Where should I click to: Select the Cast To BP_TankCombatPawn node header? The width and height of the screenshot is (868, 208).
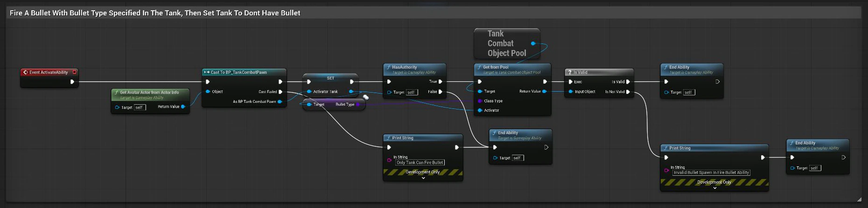pyautogui.click(x=244, y=72)
